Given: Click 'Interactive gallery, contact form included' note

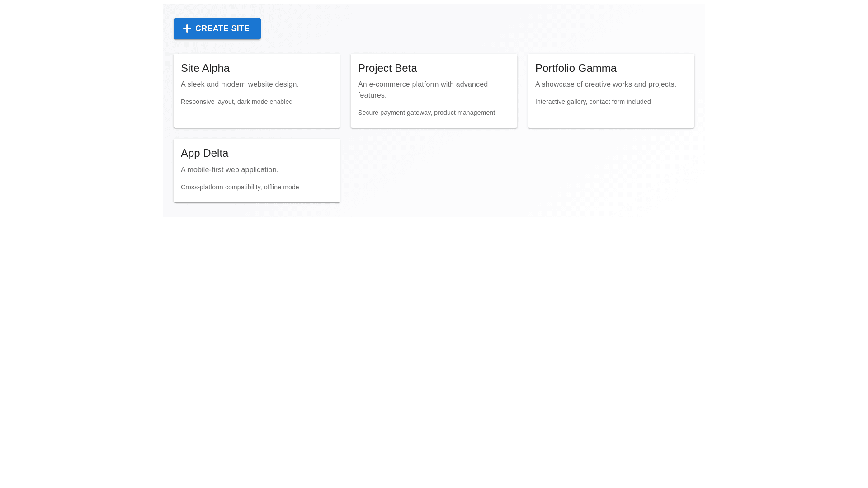Looking at the screenshot, I should pos(593,102).
